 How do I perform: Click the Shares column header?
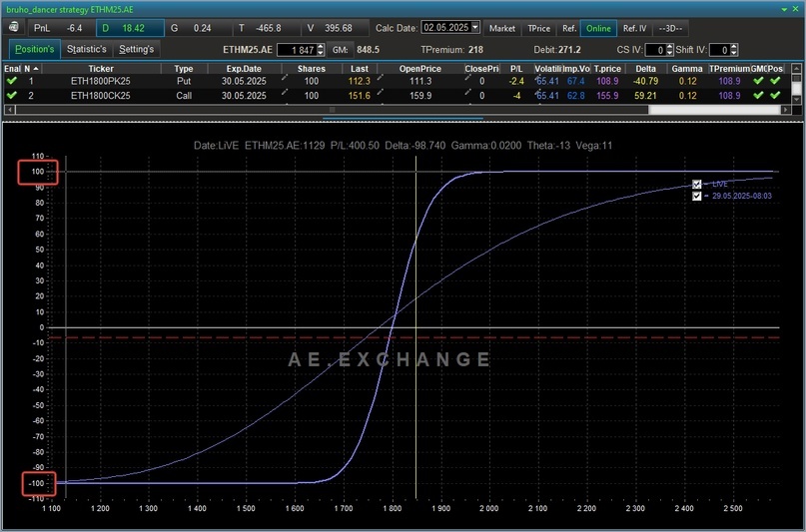(x=312, y=68)
